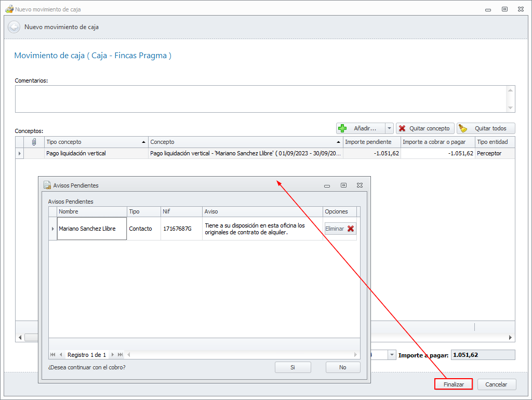Click the Quitar concepto button
The width and height of the screenshot is (532, 400).
click(425, 128)
